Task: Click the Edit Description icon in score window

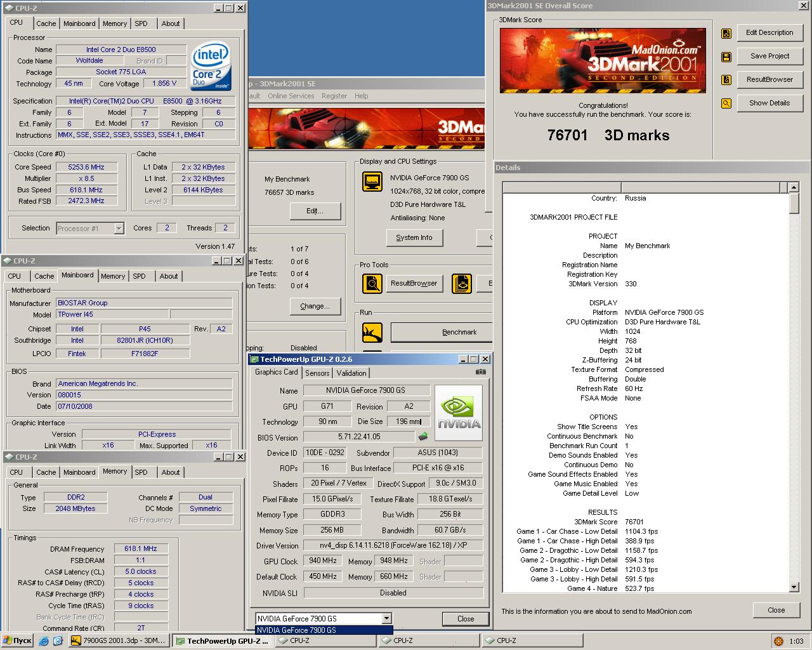Action: (726, 33)
